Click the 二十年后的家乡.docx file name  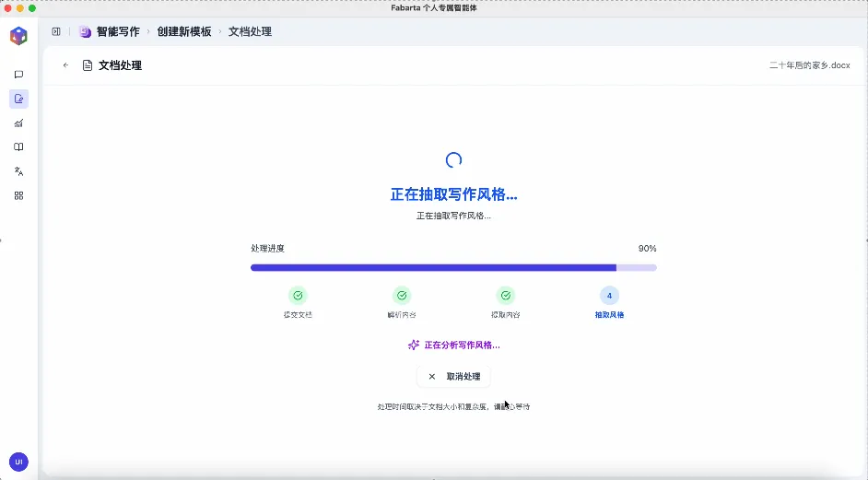click(809, 65)
